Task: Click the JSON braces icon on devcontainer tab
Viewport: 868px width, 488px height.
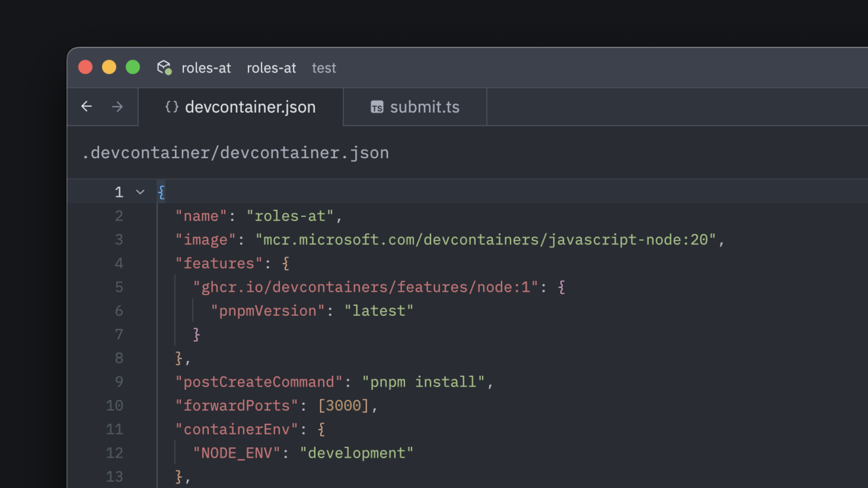Action: 172,107
